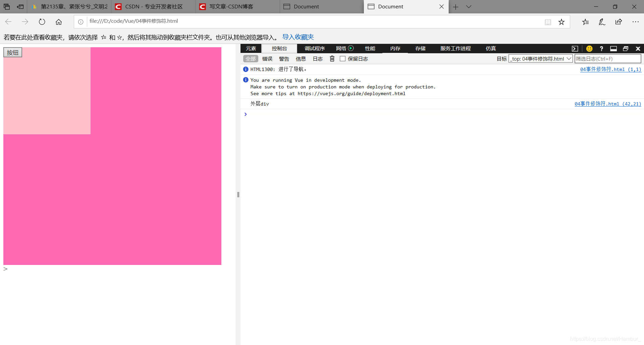Click the 导入收藏夹 link
644x345 pixels.
coord(298,37)
